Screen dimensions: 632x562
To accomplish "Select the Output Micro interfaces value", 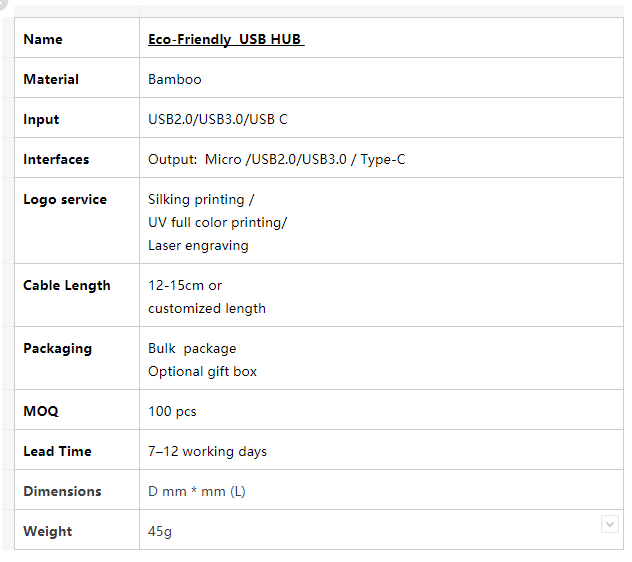I will (x=276, y=159).
